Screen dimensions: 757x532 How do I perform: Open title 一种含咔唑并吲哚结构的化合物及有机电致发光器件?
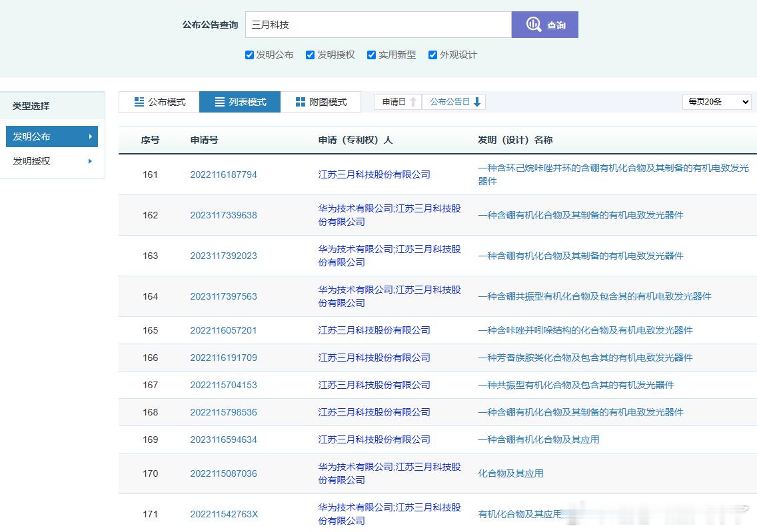coord(585,330)
